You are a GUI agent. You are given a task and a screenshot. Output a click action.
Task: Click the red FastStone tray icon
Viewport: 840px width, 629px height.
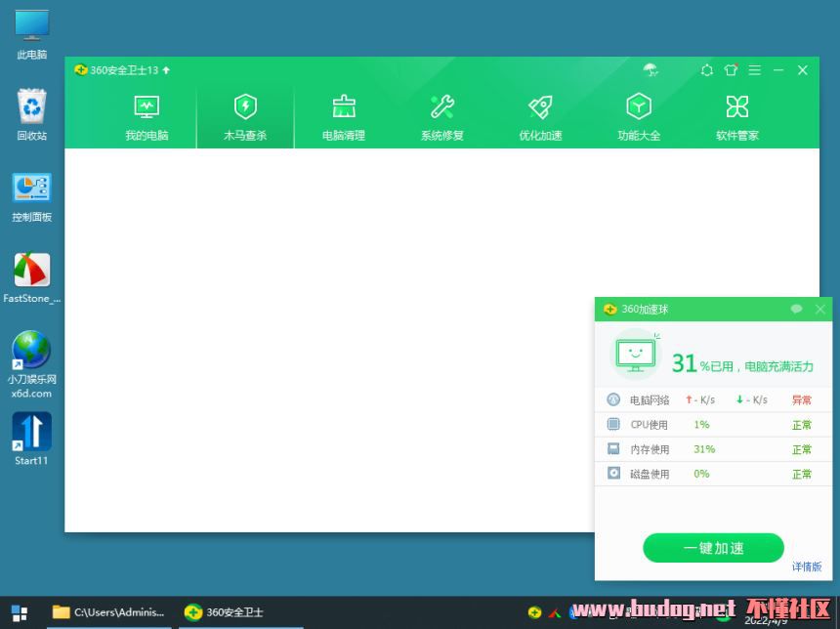[554, 612]
